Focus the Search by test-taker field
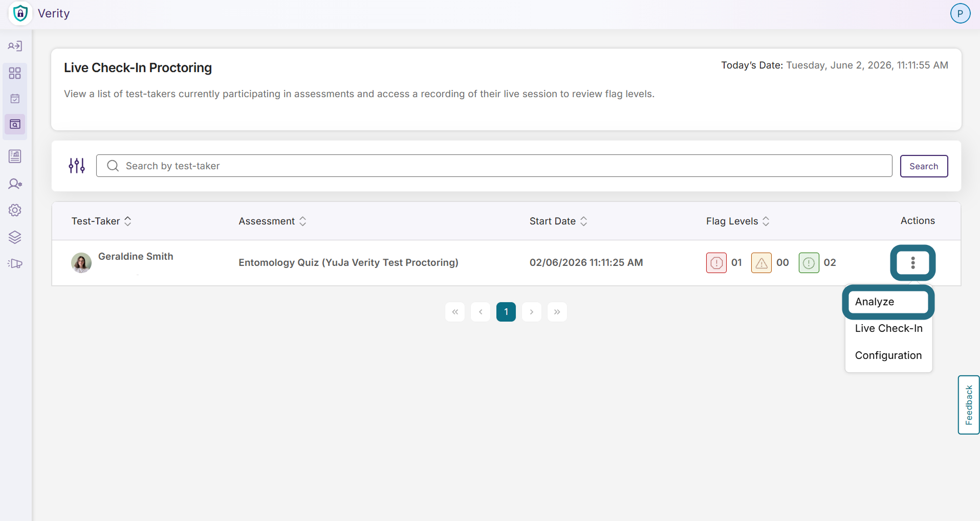Screen dimensions: 980x521 [494, 166]
